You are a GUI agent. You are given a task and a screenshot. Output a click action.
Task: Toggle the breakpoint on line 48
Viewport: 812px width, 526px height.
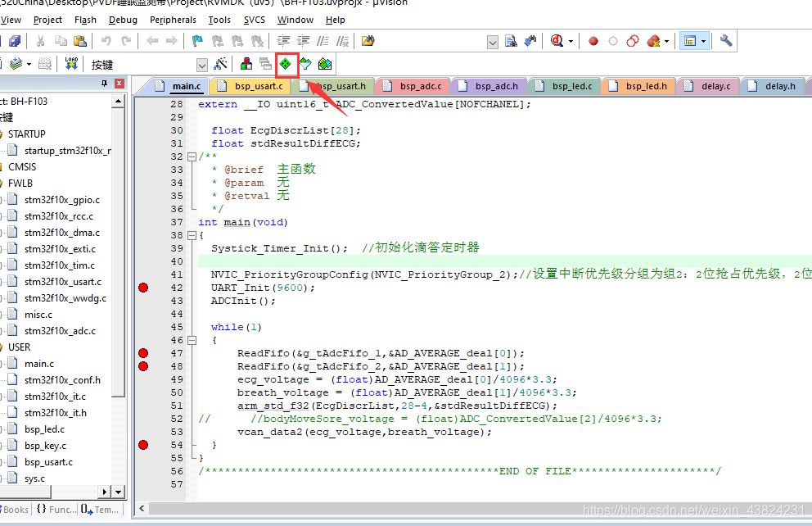coord(143,366)
